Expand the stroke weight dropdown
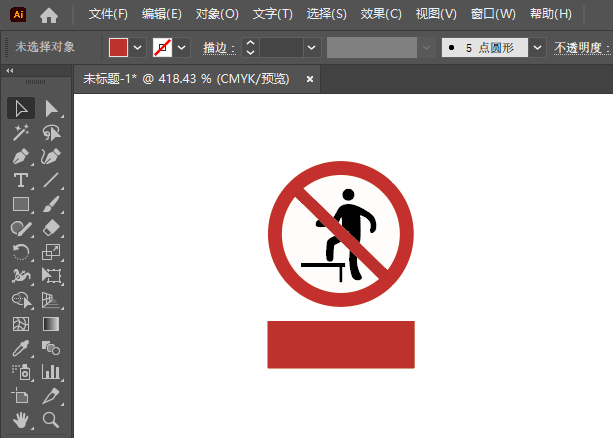613x438 pixels. coord(312,48)
